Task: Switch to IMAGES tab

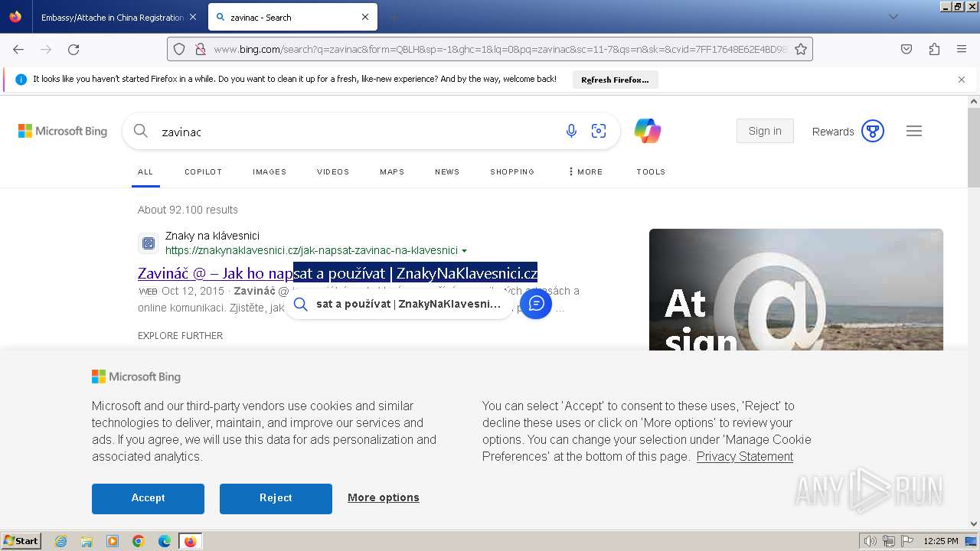Action: pyautogui.click(x=269, y=171)
